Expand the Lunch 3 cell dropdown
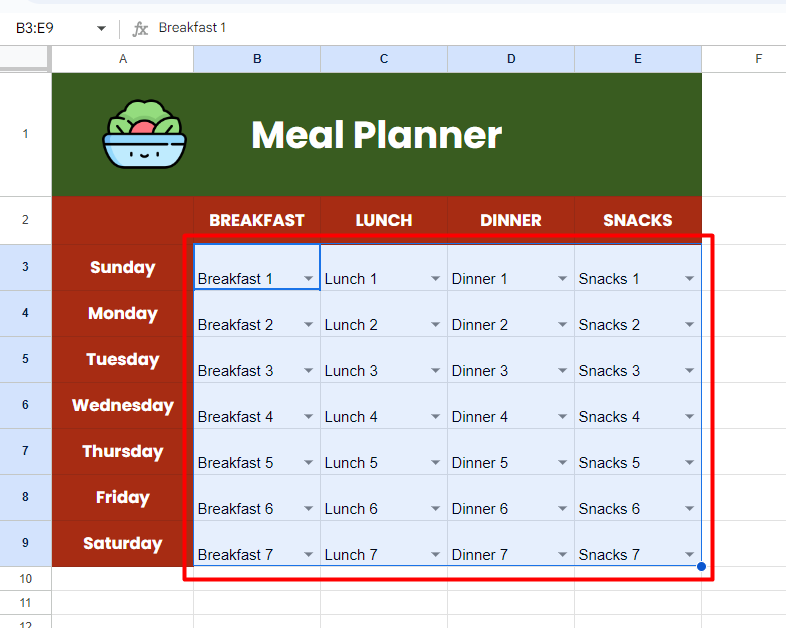The height and width of the screenshot is (628, 786). (435, 370)
